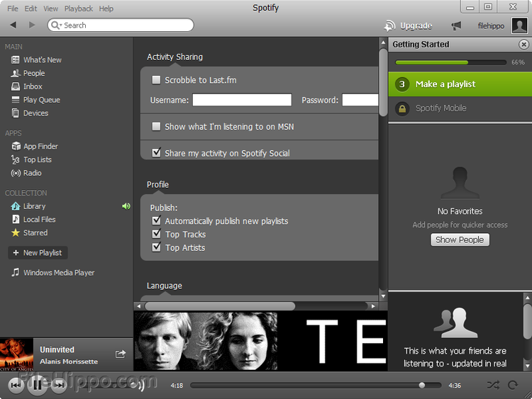Open Radio in the sidebar
The image size is (532, 399).
32,173
